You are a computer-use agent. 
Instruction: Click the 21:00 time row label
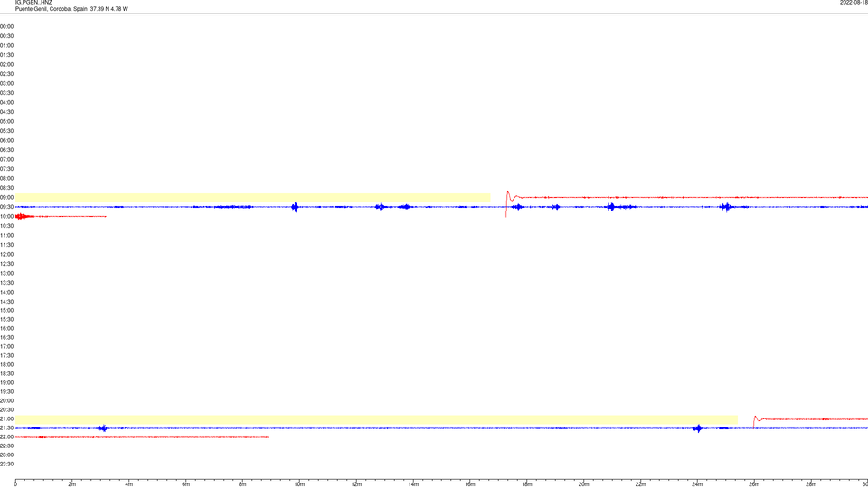click(x=6, y=419)
